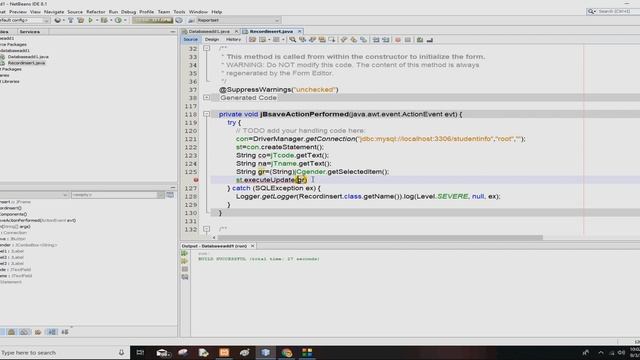This screenshot has width=640, height=360.
Task: Click the Windows Task View icon on the taskbar
Action: pos(140,352)
